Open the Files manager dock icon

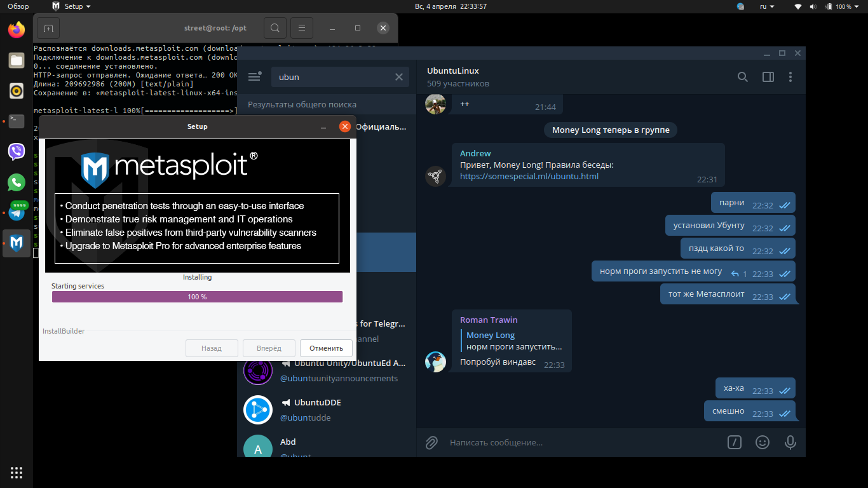[17, 60]
